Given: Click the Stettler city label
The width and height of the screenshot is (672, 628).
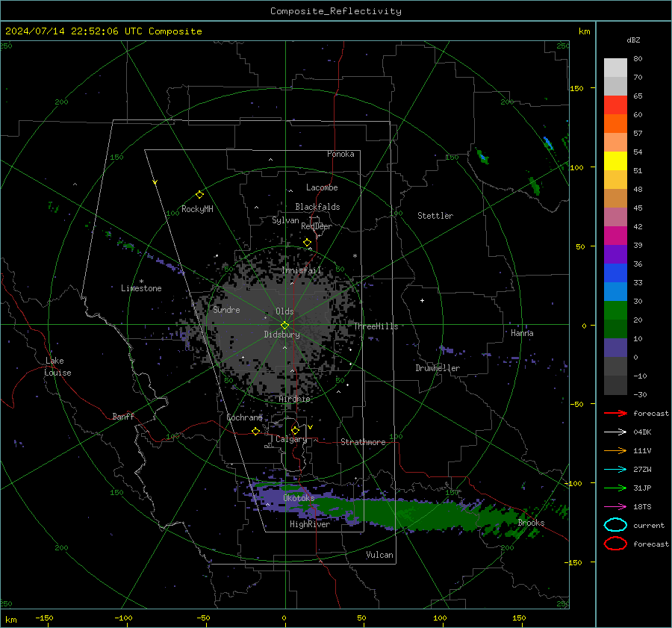Looking at the screenshot, I should [435, 216].
